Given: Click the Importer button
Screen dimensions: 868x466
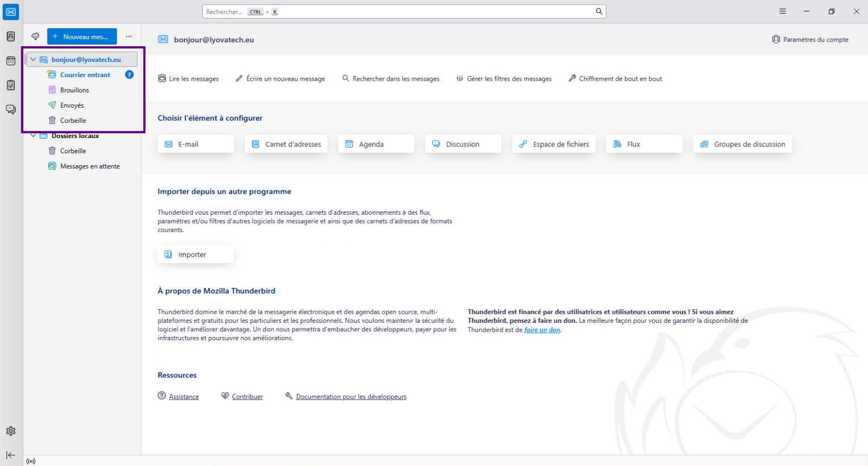Looking at the screenshot, I should click(196, 255).
